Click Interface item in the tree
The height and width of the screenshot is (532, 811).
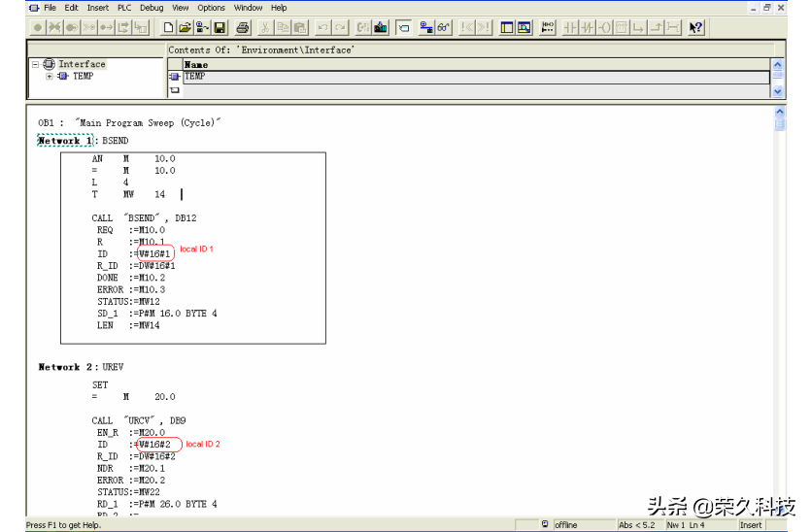pyautogui.click(x=82, y=65)
